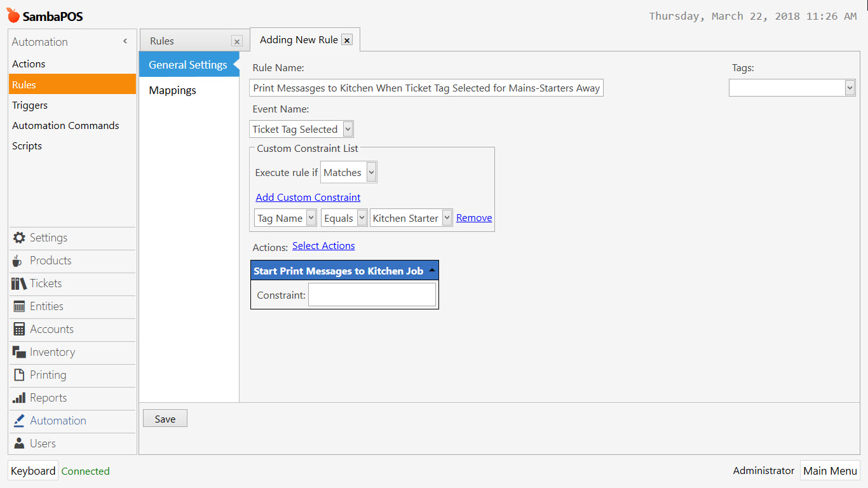Click the Add Custom Constraint link

(x=308, y=198)
